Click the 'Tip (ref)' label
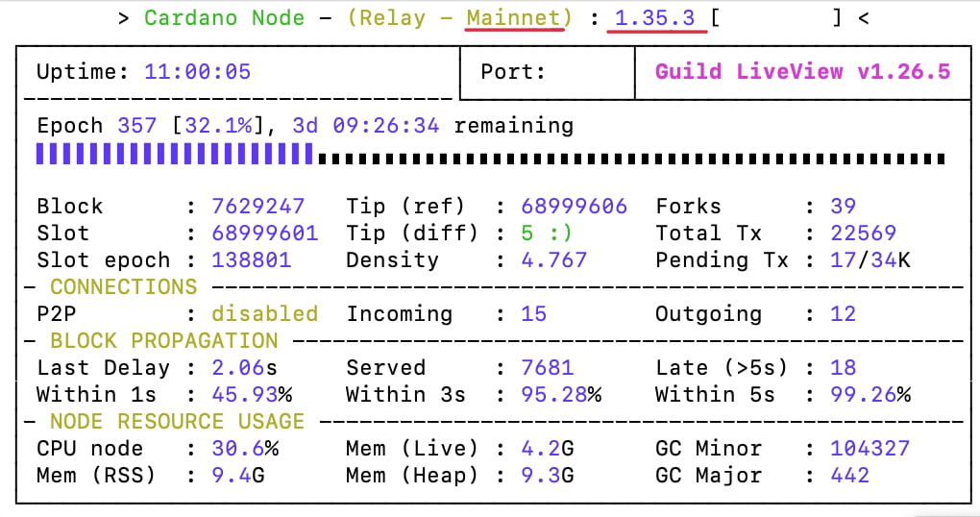 (405, 206)
